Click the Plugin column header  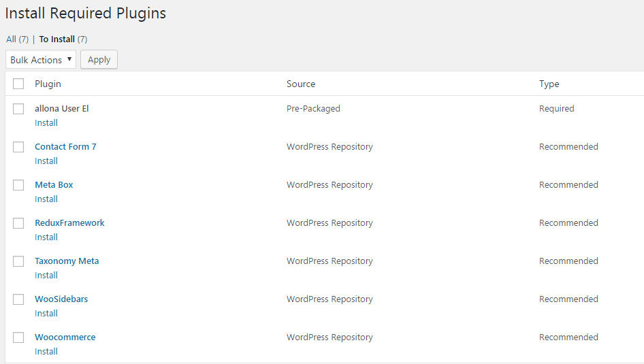48,84
